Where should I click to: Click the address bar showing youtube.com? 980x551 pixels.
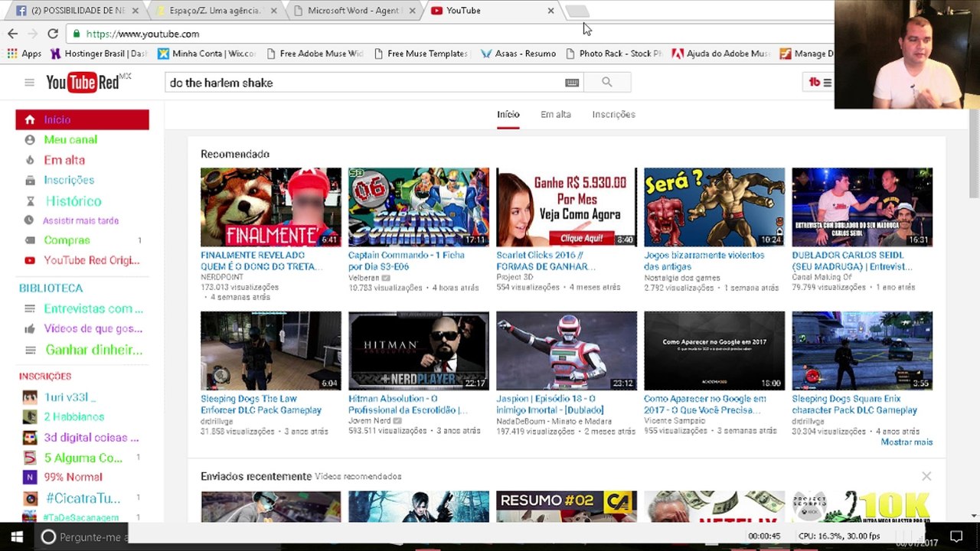click(x=452, y=34)
